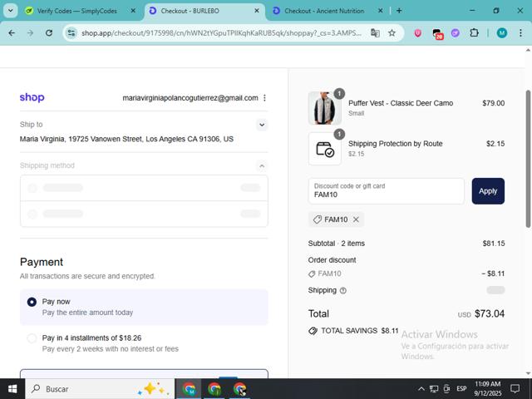Apply the discount code
Viewport: 532px width, 399px height.
tap(488, 191)
